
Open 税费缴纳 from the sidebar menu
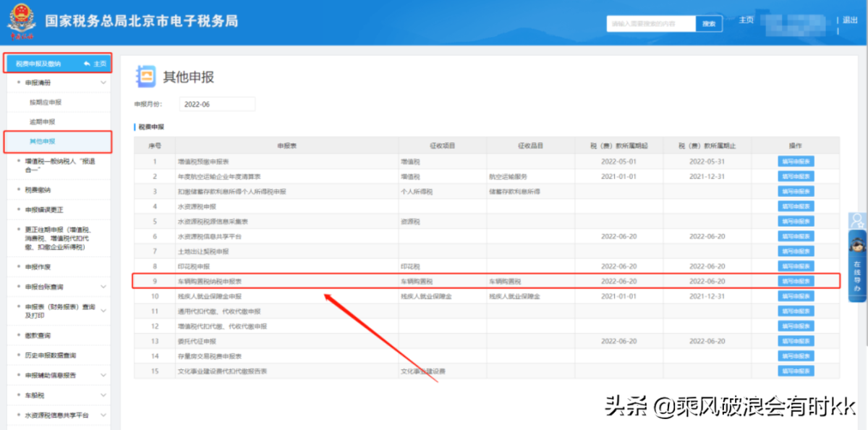point(38,190)
